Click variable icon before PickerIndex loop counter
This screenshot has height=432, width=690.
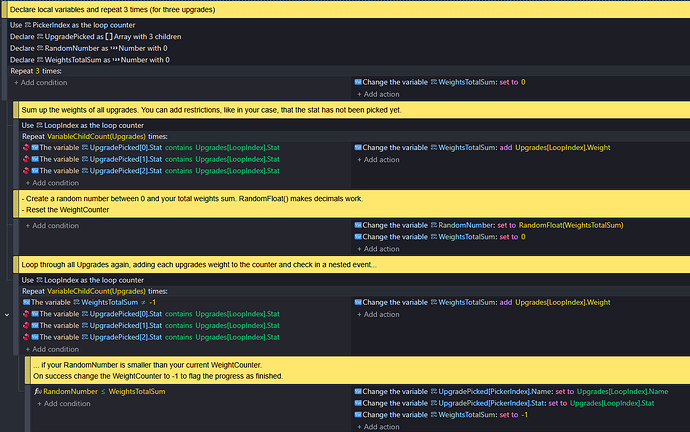[x=28, y=25]
